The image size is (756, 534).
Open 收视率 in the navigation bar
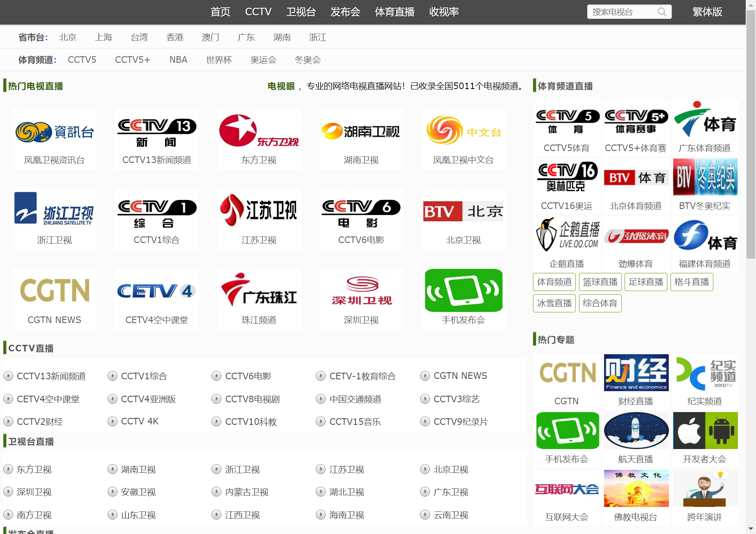coord(444,12)
